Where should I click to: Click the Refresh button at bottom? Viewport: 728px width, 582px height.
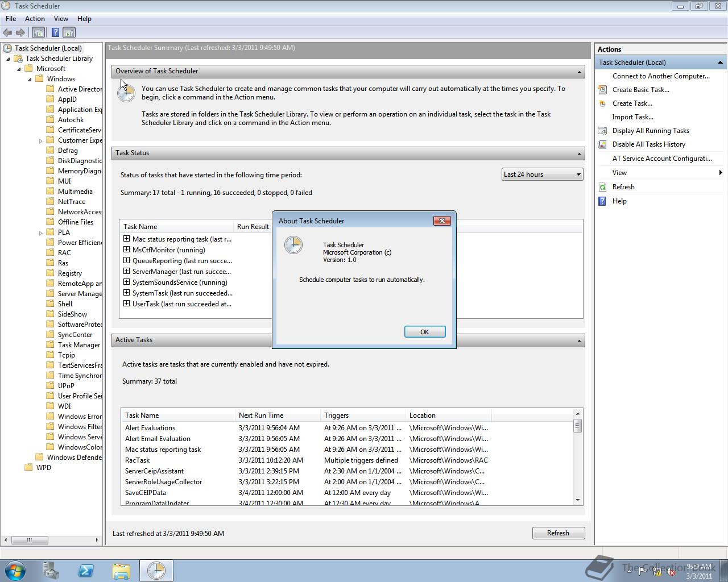[558, 533]
